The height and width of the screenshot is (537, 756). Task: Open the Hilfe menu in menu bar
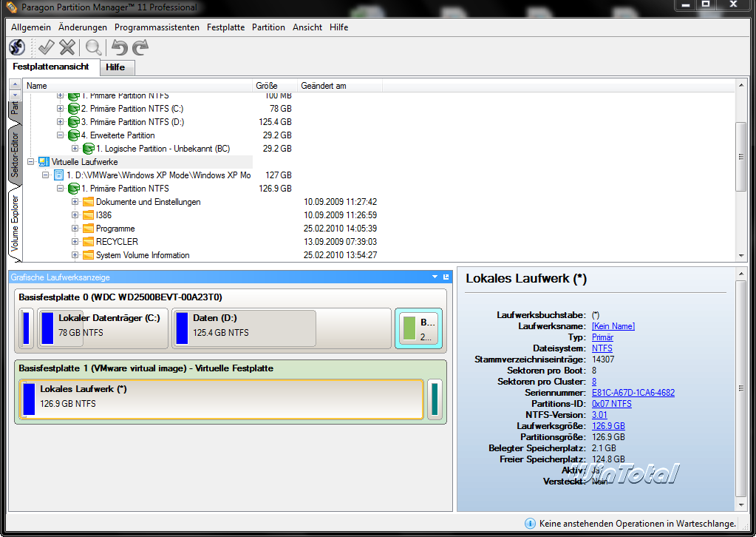[x=339, y=27]
